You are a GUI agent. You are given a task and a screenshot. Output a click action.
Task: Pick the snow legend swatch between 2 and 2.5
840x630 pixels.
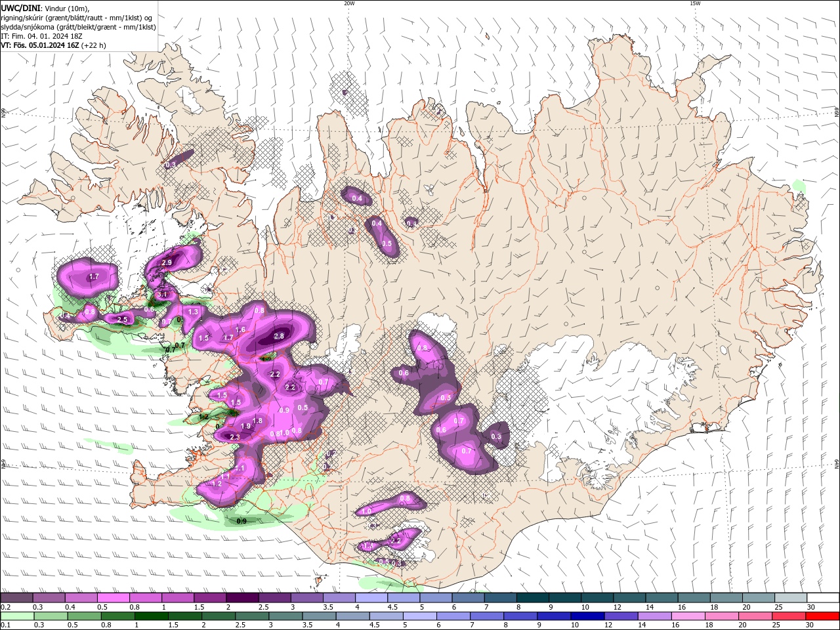[x=242, y=598]
